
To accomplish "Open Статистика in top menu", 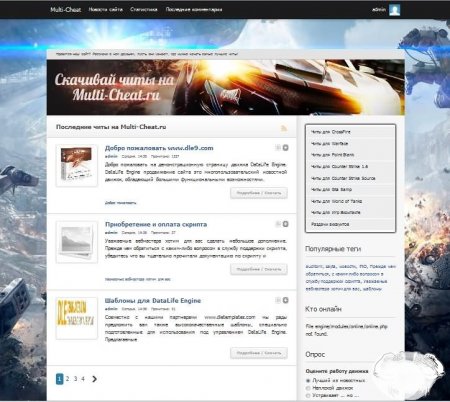I will (x=144, y=10).
